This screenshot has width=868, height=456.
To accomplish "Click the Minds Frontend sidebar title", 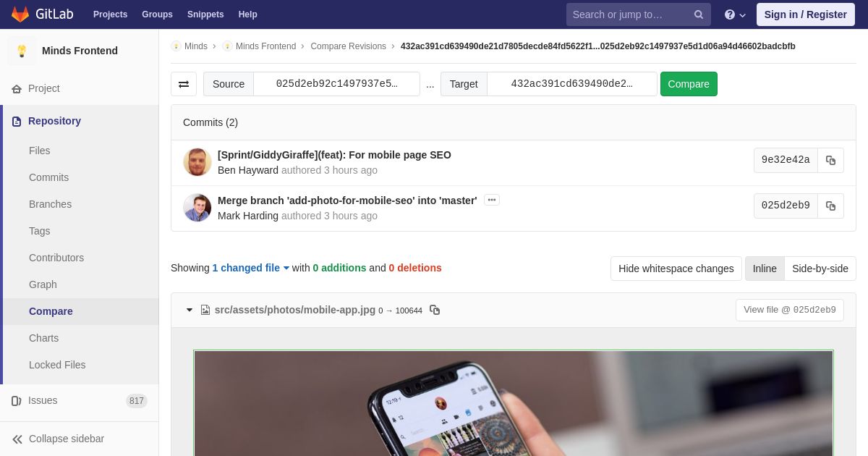I will (80, 51).
